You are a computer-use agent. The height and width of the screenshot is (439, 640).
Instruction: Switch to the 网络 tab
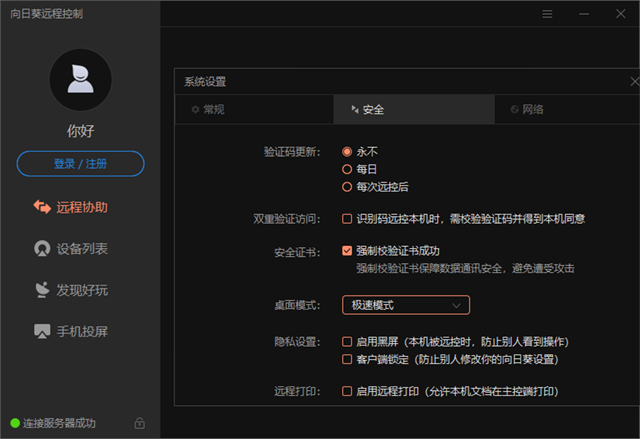point(567,109)
